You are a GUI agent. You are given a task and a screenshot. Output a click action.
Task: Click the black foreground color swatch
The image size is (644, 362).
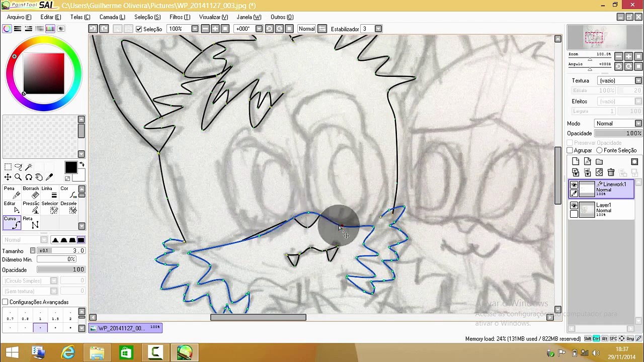tap(70, 167)
